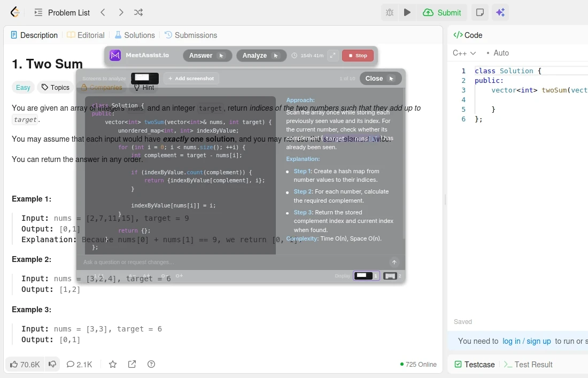Click the MeetAssist Answer button

[x=207, y=56]
